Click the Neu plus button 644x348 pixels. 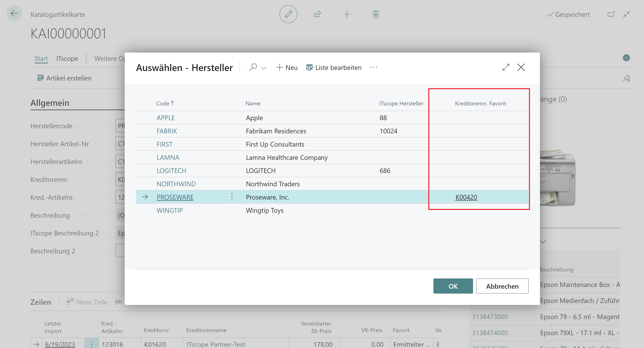click(286, 68)
